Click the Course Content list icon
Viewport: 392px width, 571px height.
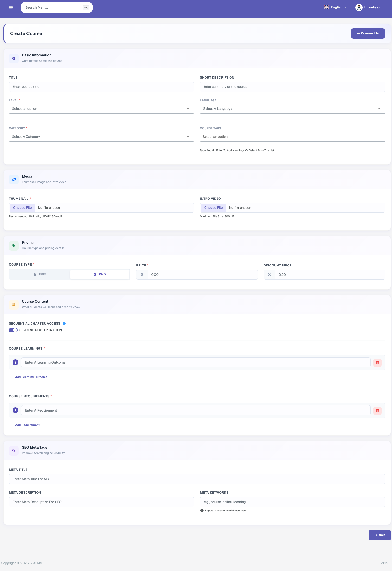click(14, 305)
